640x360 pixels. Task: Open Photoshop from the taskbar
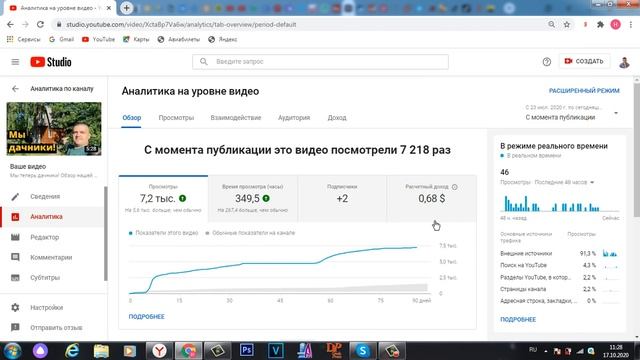click(247, 351)
